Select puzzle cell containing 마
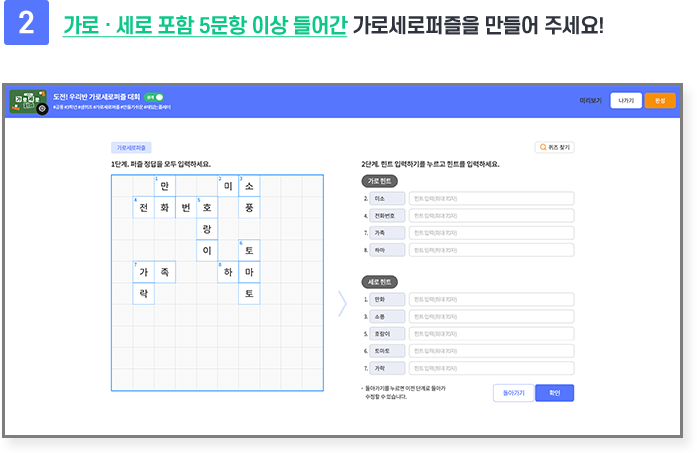 249,272
